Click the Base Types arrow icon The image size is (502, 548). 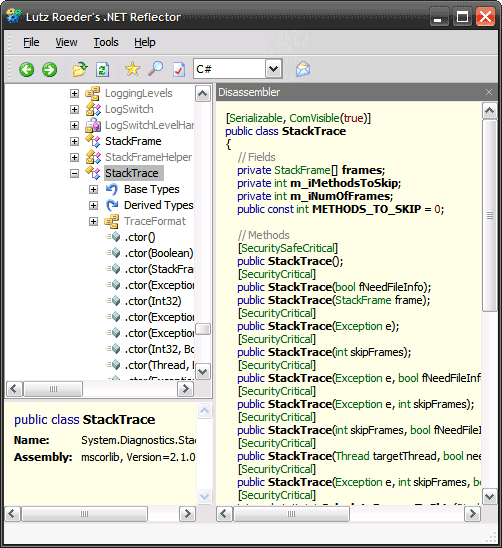tap(112, 189)
